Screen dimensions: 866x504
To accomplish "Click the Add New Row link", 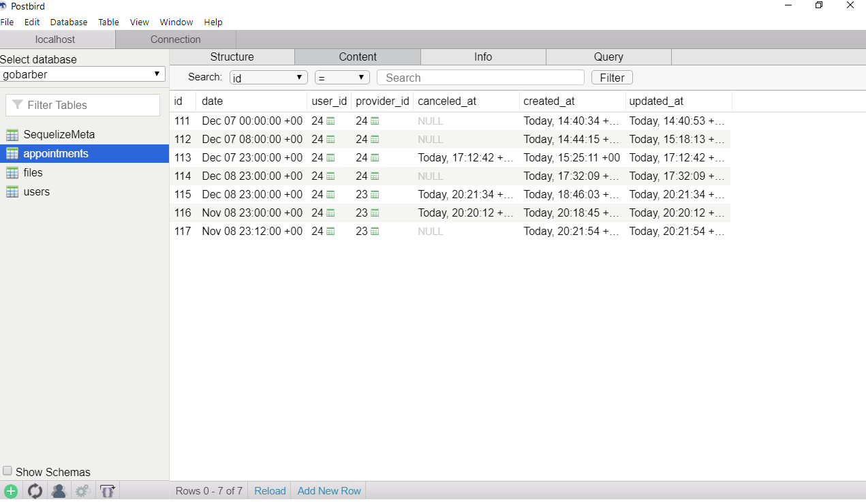I will 329,490.
